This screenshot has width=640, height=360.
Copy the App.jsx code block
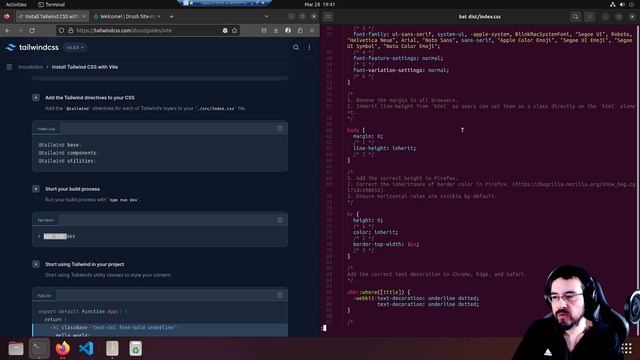280,295
